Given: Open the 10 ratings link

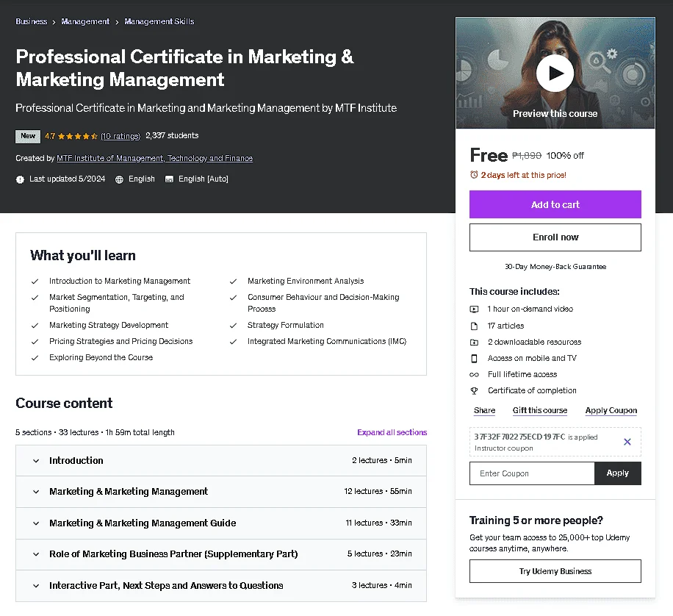Looking at the screenshot, I should [x=120, y=136].
